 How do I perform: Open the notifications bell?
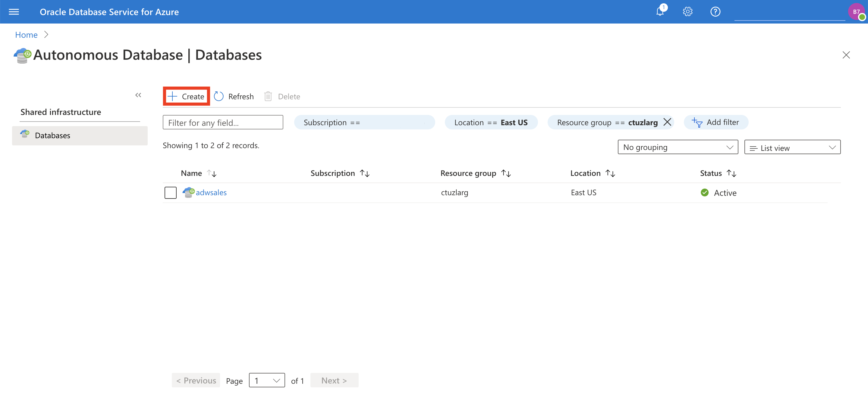click(660, 11)
